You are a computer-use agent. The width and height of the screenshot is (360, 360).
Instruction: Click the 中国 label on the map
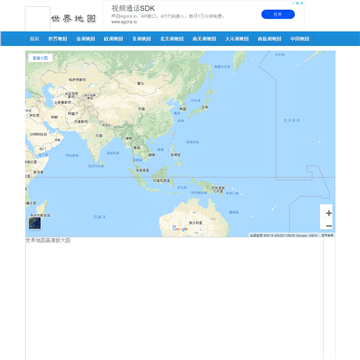pos(141,109)
